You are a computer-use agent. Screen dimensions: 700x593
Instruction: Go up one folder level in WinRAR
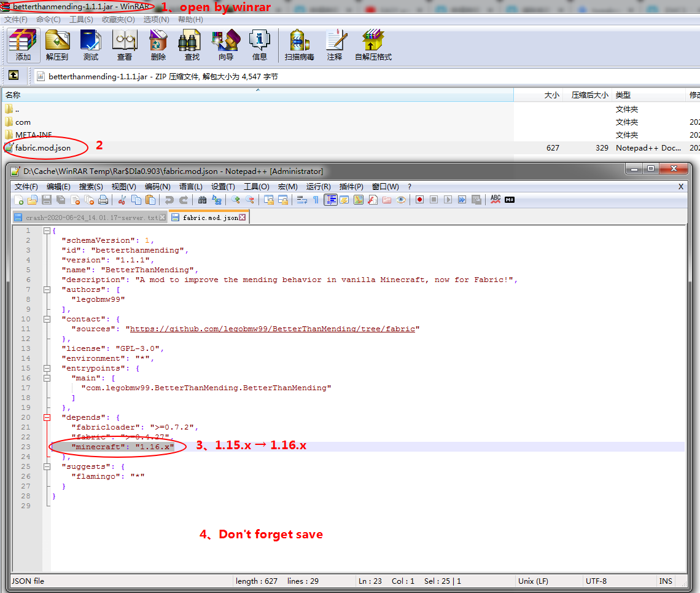click(x=14, y=76)
